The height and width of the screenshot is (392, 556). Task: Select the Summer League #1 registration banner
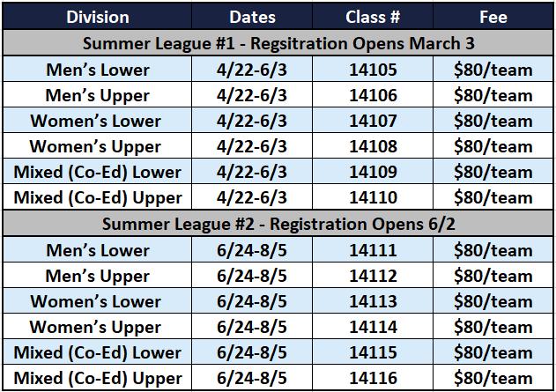[278, 43]
